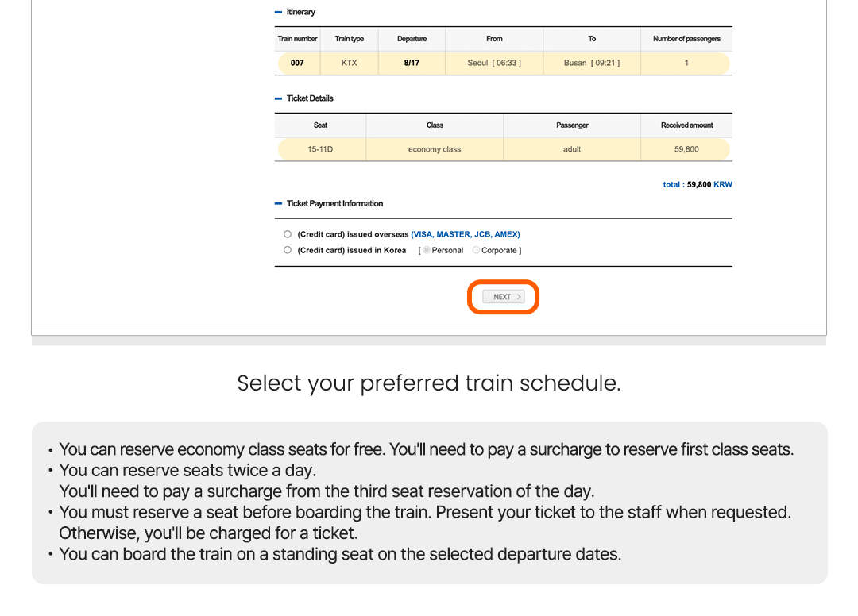Click train number 007 cell
Screen dimensions: 858x616
(x=297, y=63)
